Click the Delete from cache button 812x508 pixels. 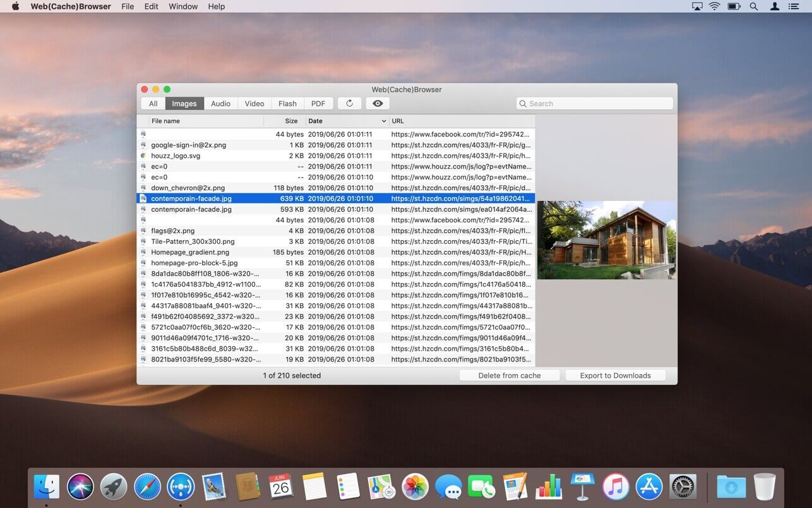pyautogui.click(x=509, y=375)
